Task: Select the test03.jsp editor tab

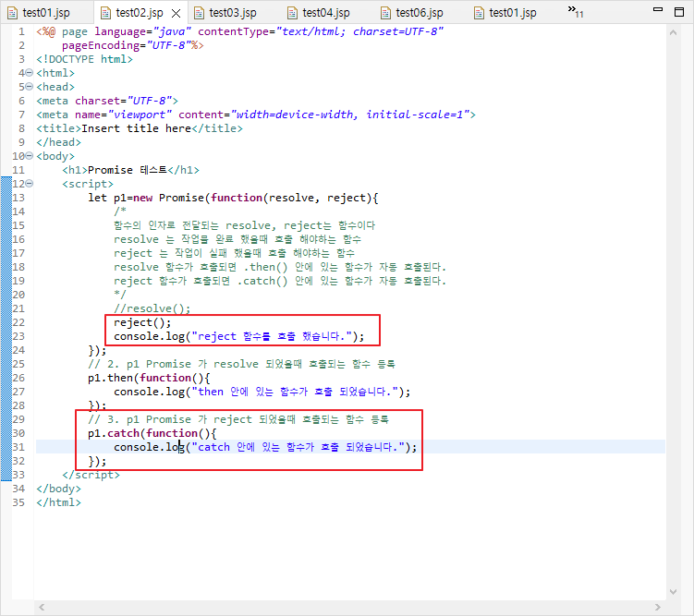Action: pos(233,12)
